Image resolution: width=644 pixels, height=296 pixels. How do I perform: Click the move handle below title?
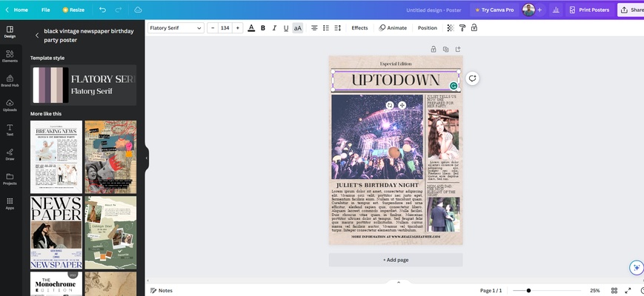(x=402, y=105)
